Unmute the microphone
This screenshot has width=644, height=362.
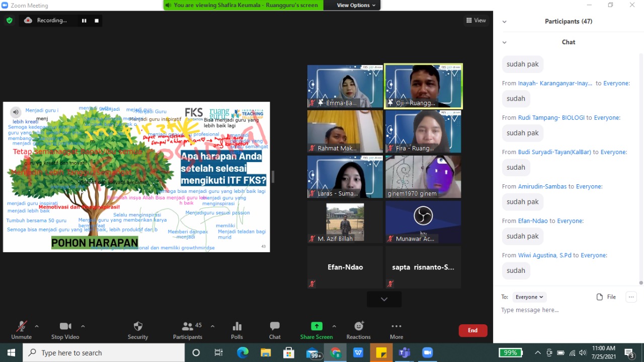21,326
